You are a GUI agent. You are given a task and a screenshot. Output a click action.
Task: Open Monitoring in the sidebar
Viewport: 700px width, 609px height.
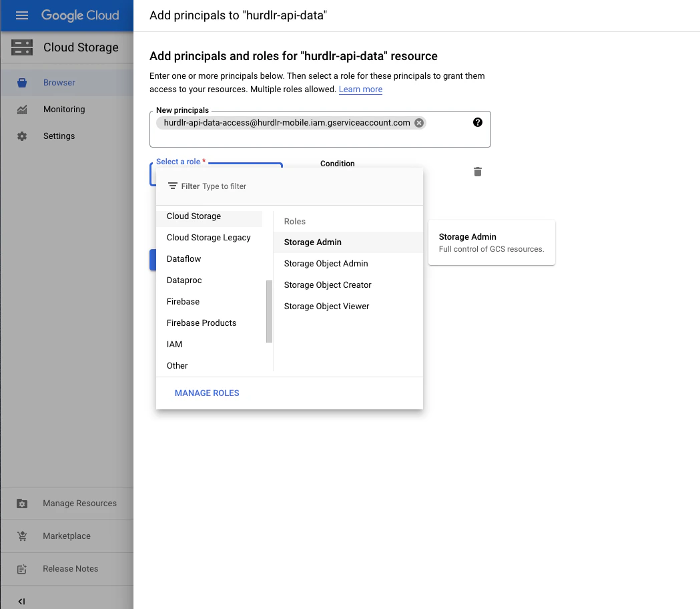point(67,110)
